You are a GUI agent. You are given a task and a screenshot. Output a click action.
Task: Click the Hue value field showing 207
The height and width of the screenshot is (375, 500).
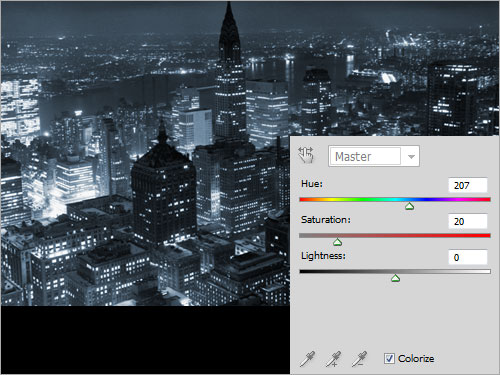pos(468,185)
